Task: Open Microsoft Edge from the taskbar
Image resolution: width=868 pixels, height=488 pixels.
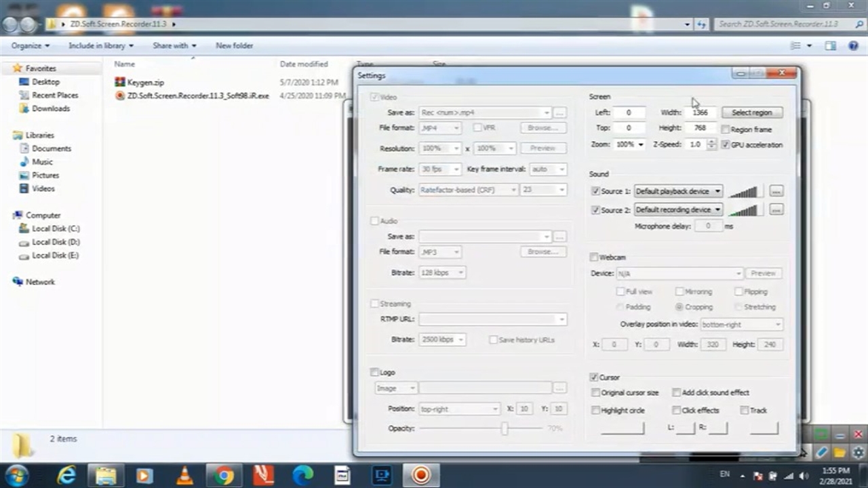Action: pos(303,475)
